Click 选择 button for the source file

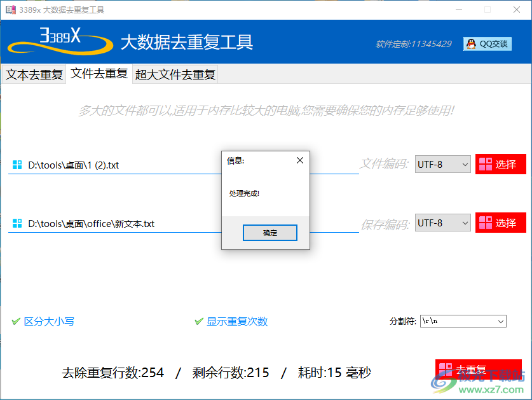click(500, 164)
